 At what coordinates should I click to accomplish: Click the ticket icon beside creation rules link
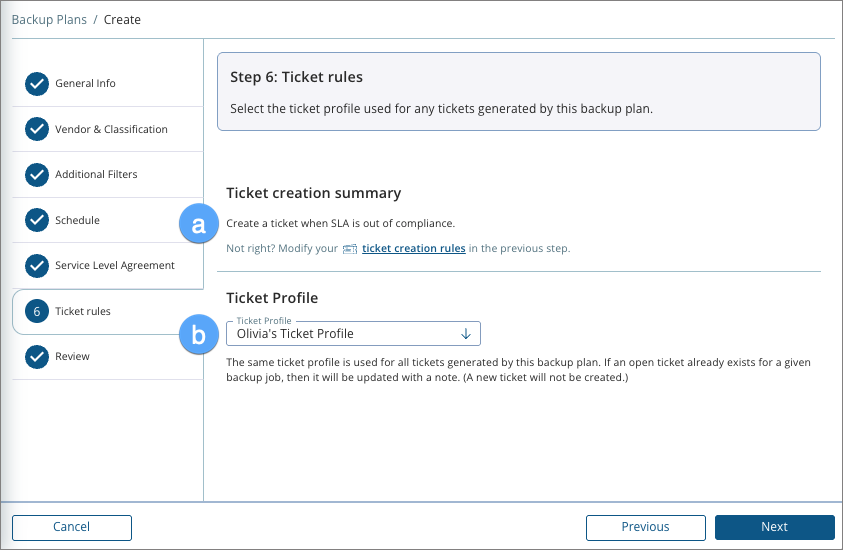(x=349, y=249)
